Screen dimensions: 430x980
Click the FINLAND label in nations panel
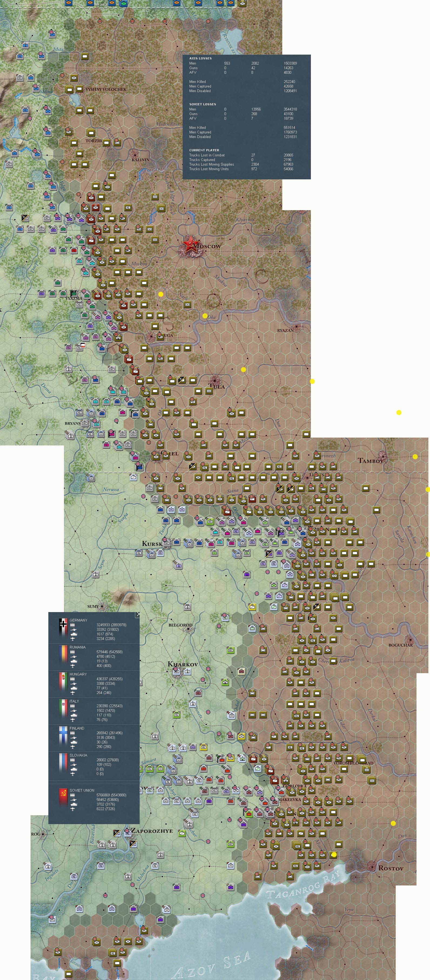point(77,728)
